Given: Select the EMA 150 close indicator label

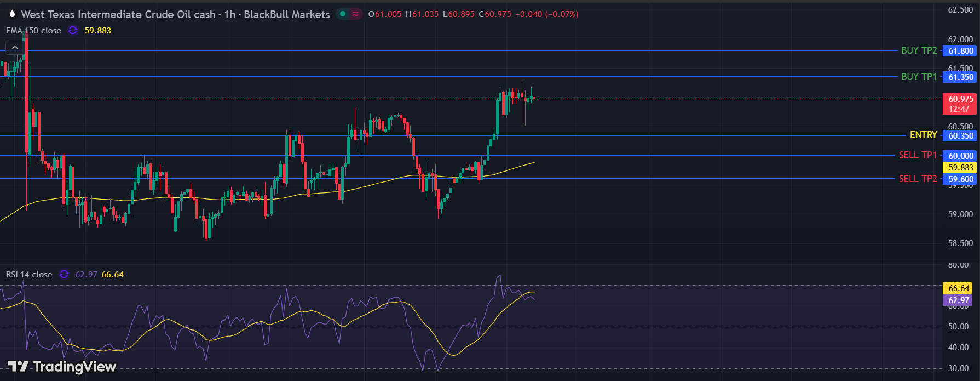Looking at the screenshot, I should click(33, 31).
